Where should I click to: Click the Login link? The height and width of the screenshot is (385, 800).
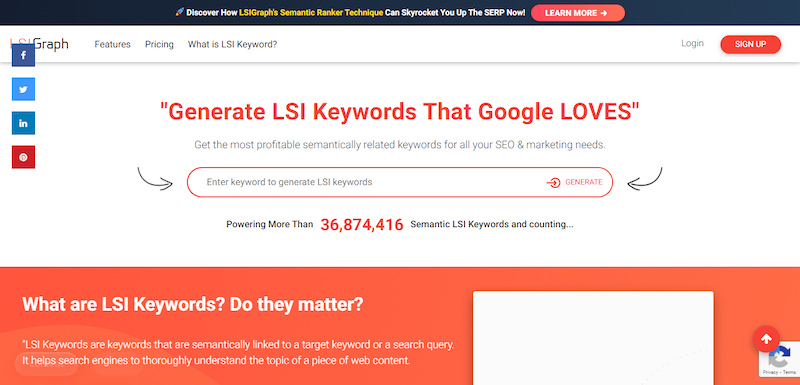(x=692, y=43)
